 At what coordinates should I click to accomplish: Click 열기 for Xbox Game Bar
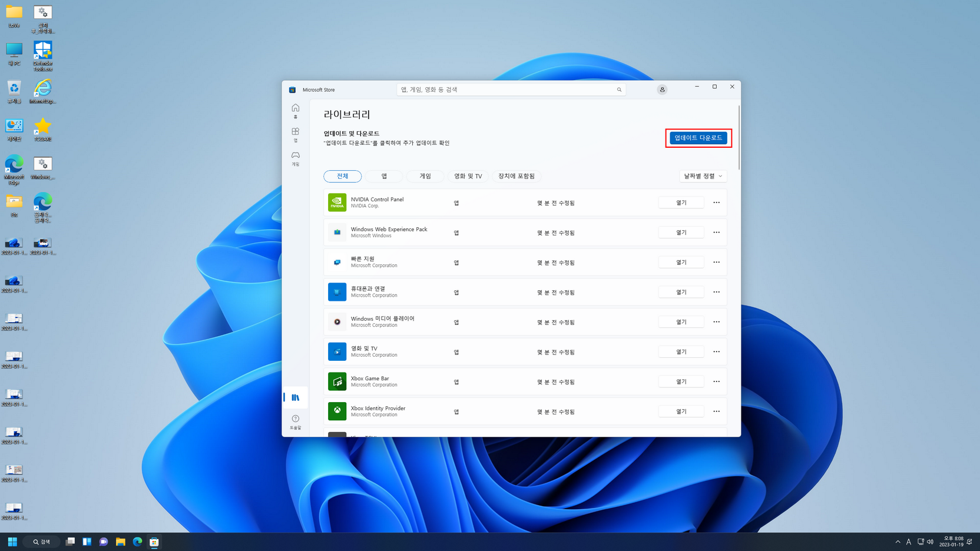(x=681, y=381)
